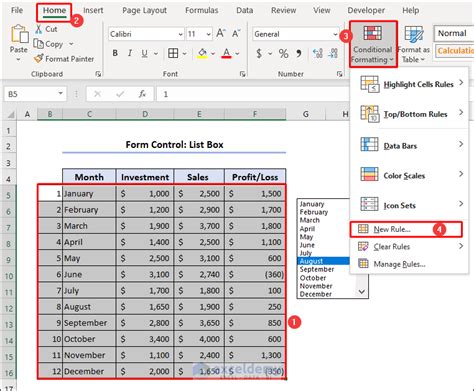
Task: Open the File tab
Action: [17, 10]
